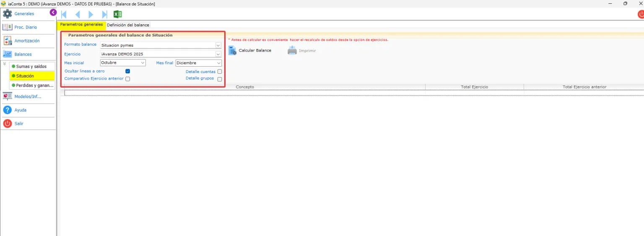Go to previous record arrow
This screenshot has width=644, height=236.
tap(78, 14)
